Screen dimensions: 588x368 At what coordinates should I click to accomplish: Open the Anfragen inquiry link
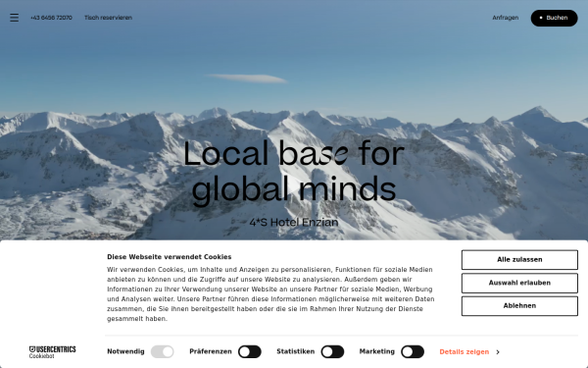(505, 18)
